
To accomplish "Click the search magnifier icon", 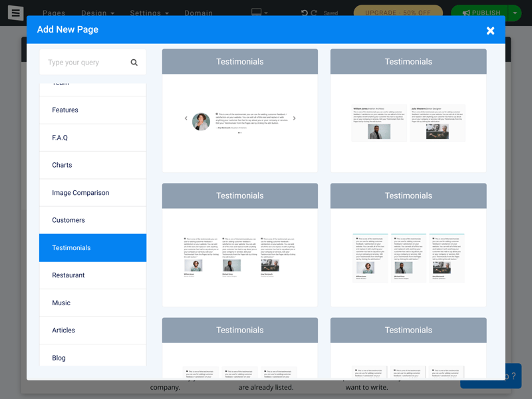I will point(134,63).
